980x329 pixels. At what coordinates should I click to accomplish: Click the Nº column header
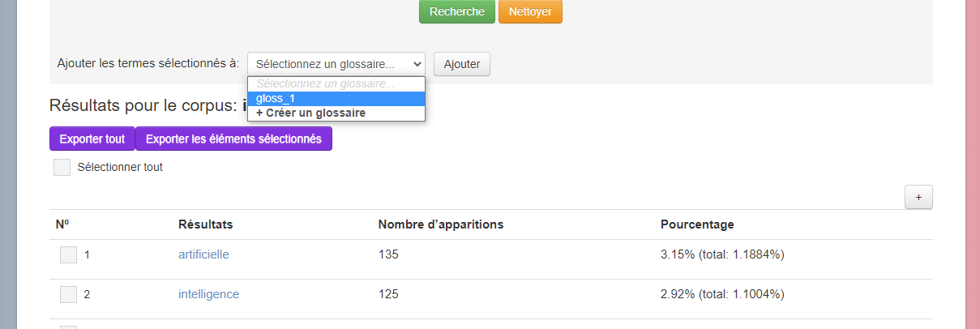click(62, 224)
